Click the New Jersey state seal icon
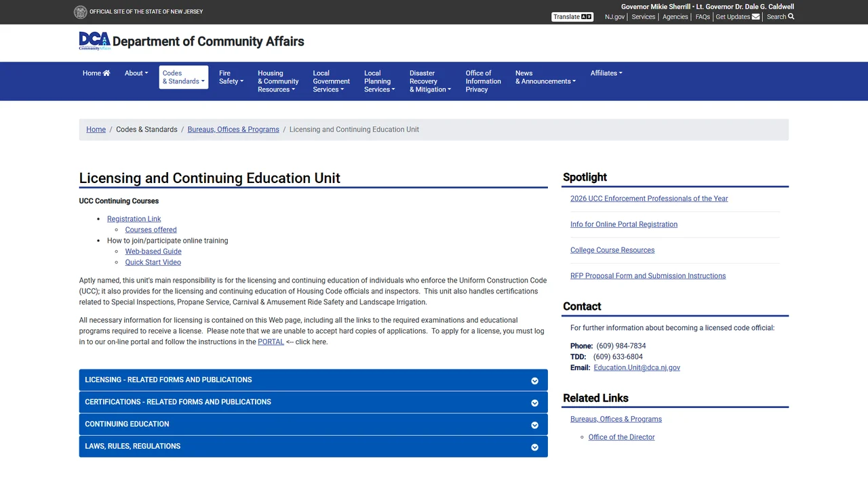 tap(80, 12)
